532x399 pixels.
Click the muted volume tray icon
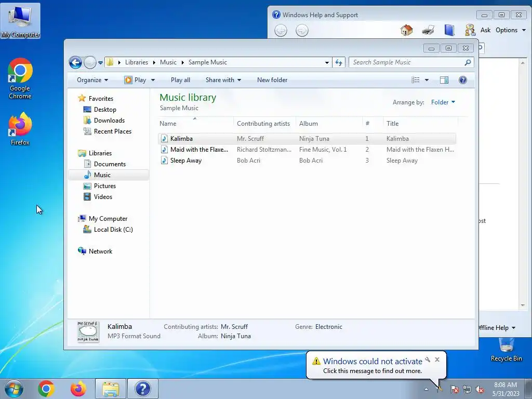pos(480,389)
